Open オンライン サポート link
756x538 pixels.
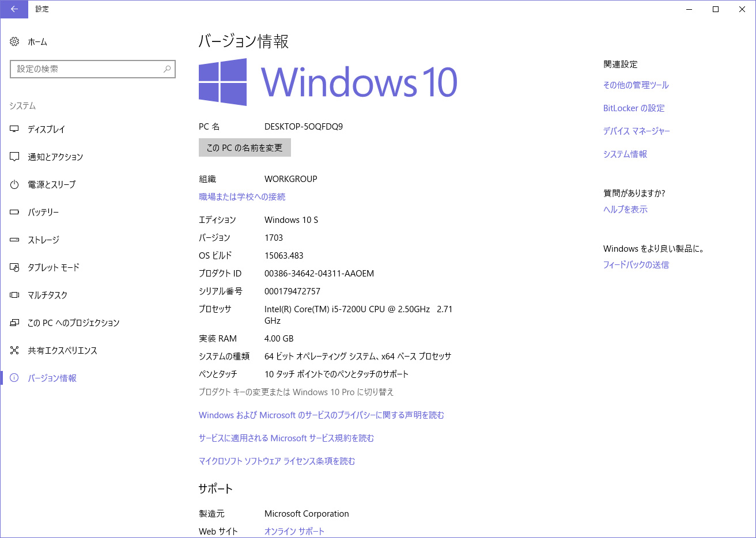pyautogui.click(x=294, y=531)
